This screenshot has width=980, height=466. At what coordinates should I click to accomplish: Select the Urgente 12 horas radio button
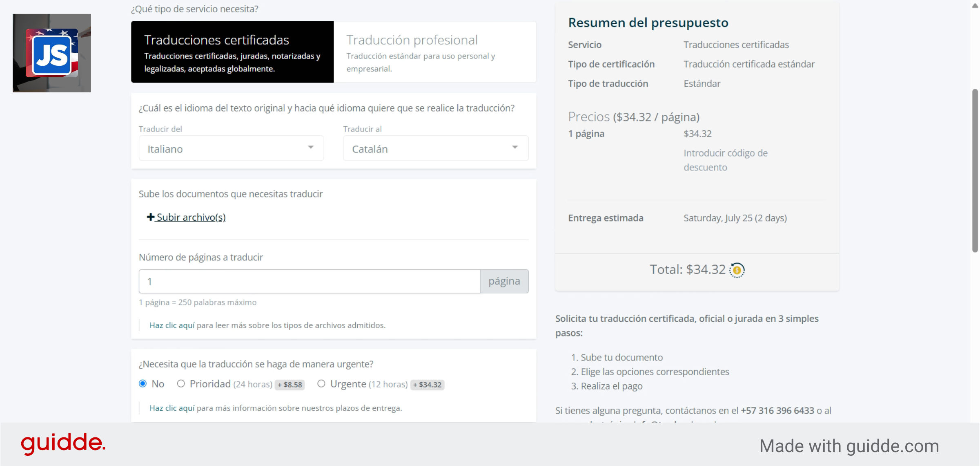click(x=321, y=383)
